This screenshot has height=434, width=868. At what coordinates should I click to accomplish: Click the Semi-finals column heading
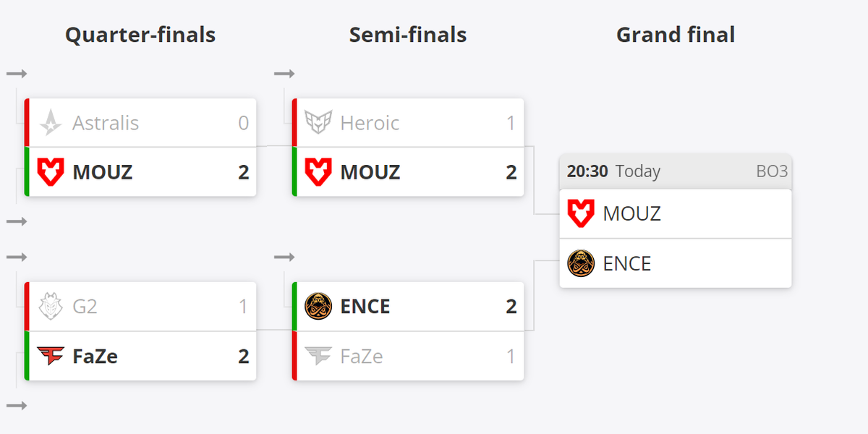coord(408,35)
